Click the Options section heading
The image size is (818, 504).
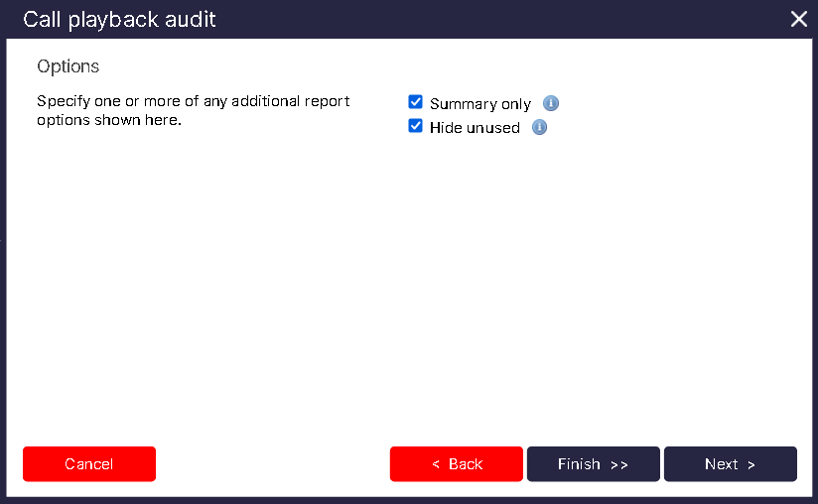pyautogui.click(x=68, y=66)
